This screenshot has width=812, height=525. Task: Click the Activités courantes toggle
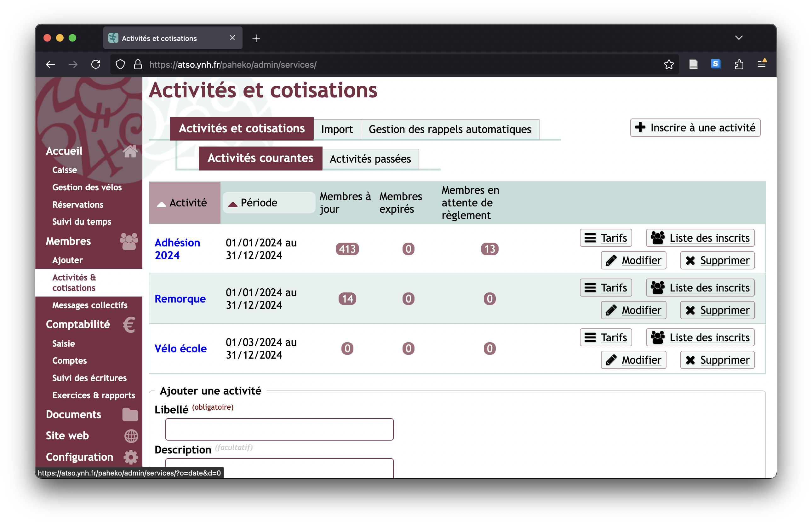(x=260, y=158)
